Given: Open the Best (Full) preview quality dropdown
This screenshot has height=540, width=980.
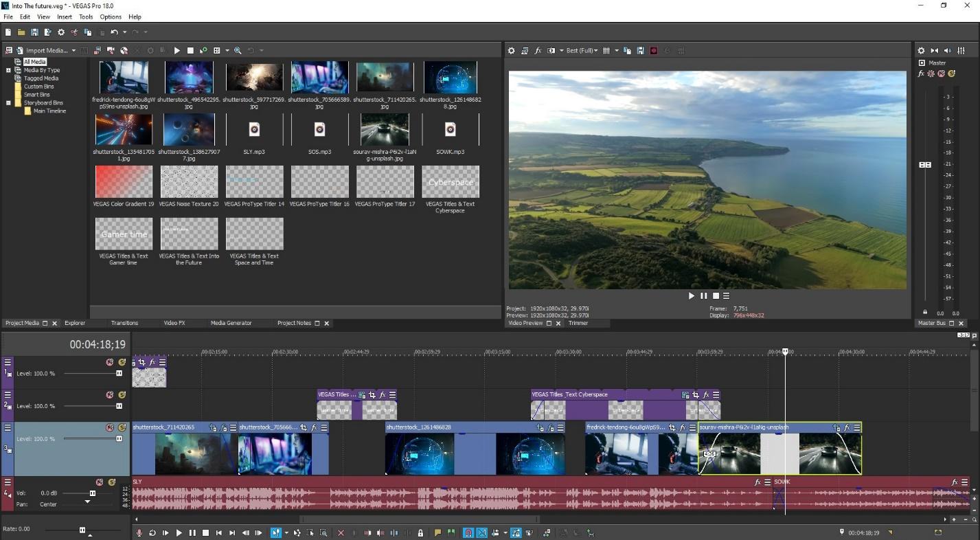Looking at the screenshot, I should point(582,50).
